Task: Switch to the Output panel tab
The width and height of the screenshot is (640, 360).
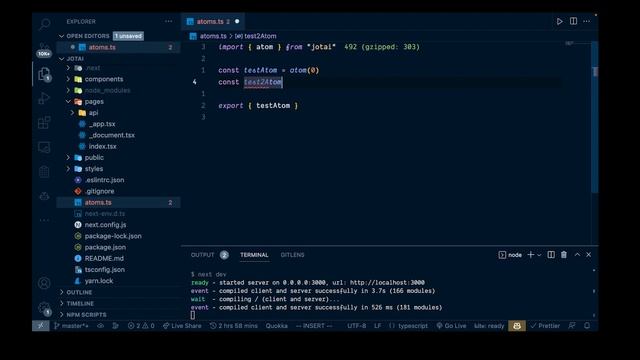Action: click(202, 255)
